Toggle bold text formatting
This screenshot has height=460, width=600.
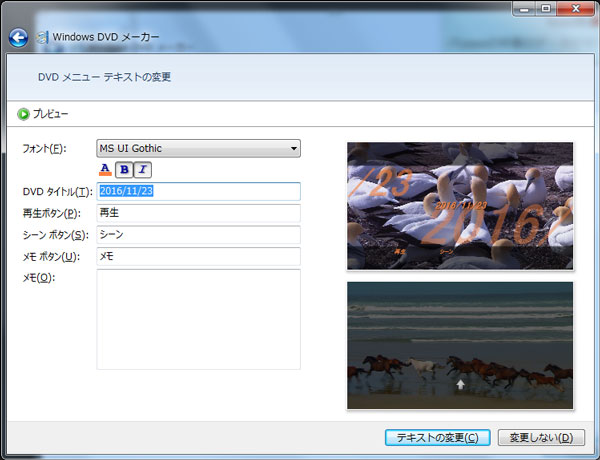coord(124,169)
